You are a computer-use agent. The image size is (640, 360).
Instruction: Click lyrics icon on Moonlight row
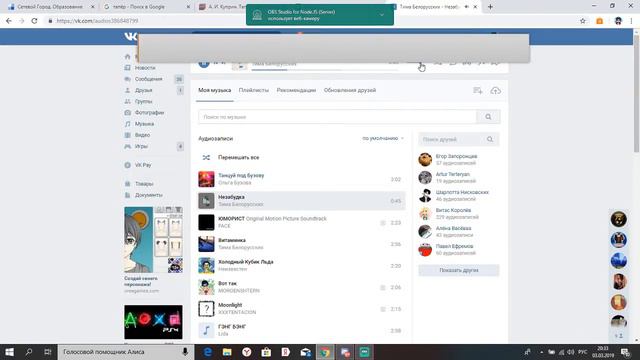point(383,309)
